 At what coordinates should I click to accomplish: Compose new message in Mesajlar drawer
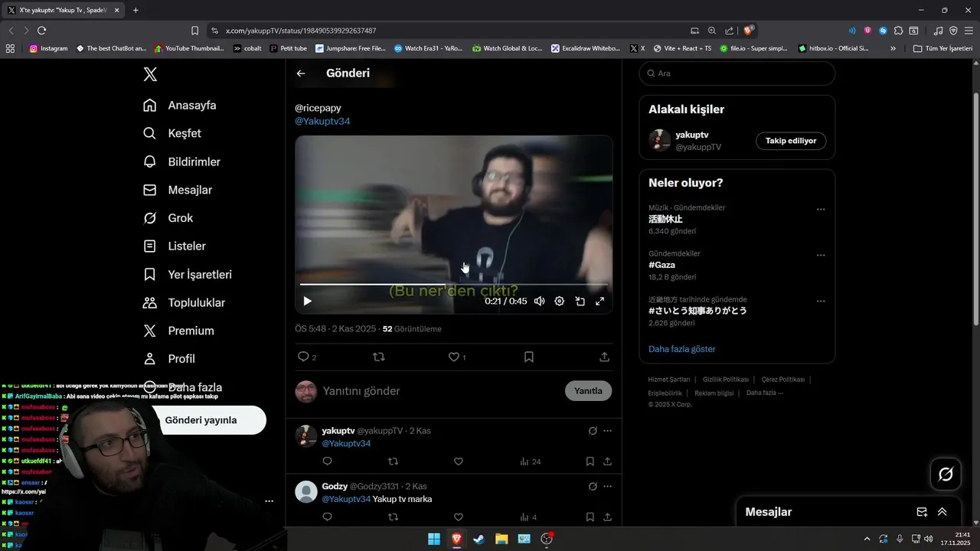[922, 512]
